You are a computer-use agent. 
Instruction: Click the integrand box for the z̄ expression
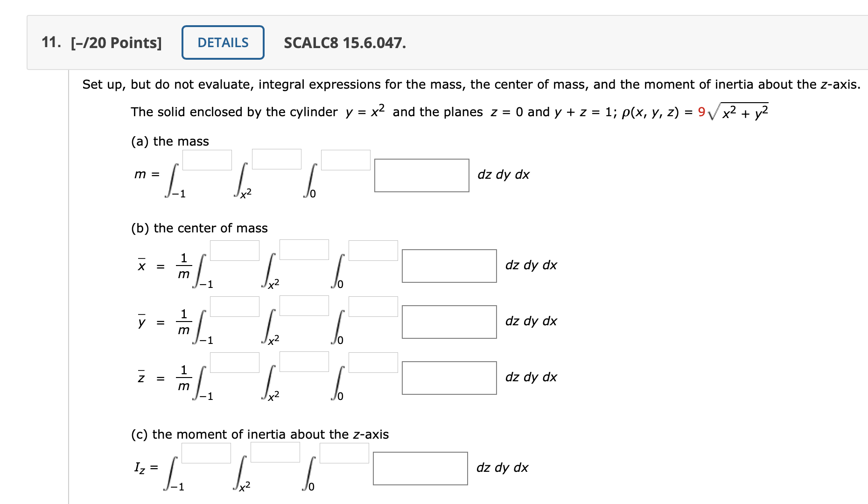(x=449, y=378)
